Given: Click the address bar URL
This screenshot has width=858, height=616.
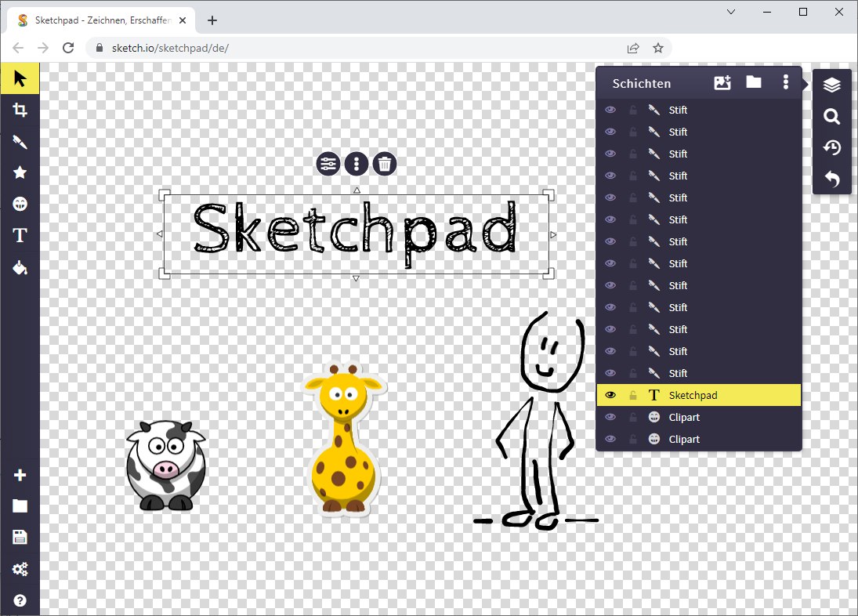Looking at the screenshot, I should (170, 48).
